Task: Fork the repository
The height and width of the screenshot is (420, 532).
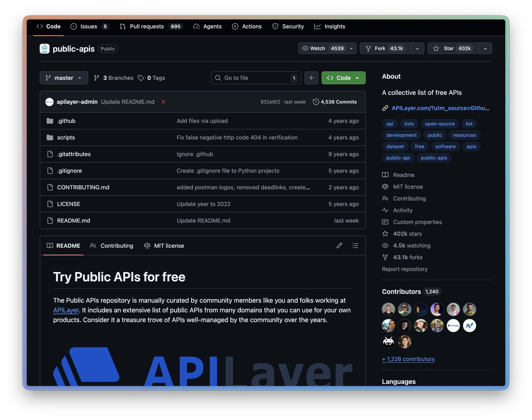Action: click(x=385, y=48)
